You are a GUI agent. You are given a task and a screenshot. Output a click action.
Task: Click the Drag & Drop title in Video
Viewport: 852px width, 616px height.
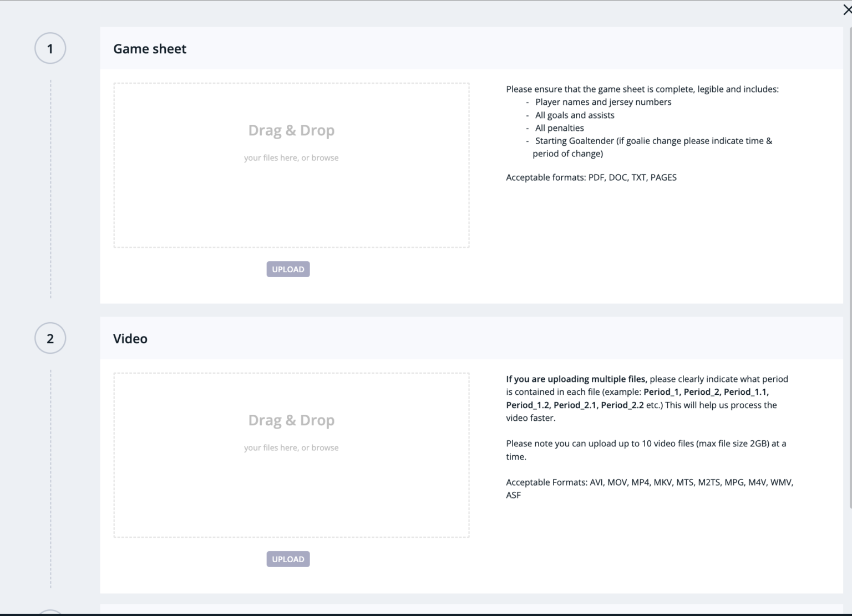pyautogui.click(x=291, y=420)
